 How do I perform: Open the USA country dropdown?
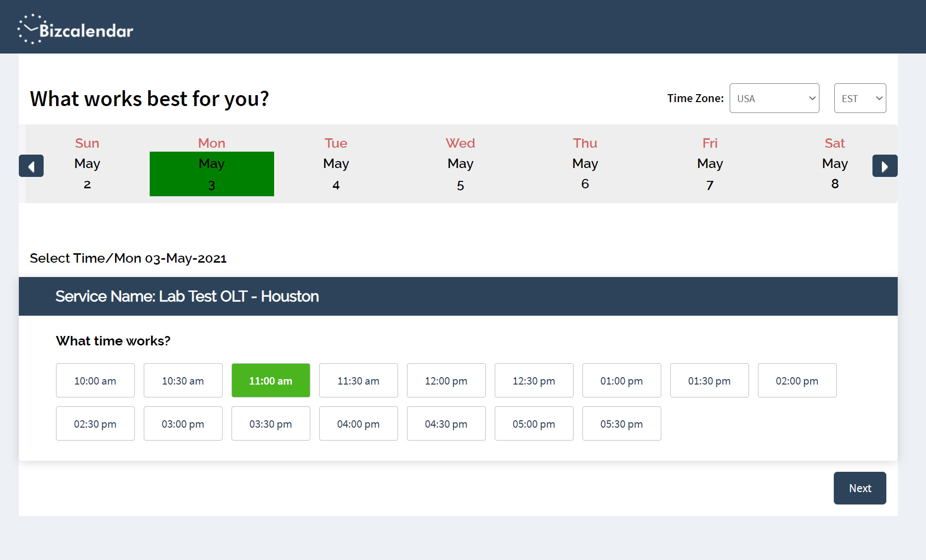tap(774, 98)
